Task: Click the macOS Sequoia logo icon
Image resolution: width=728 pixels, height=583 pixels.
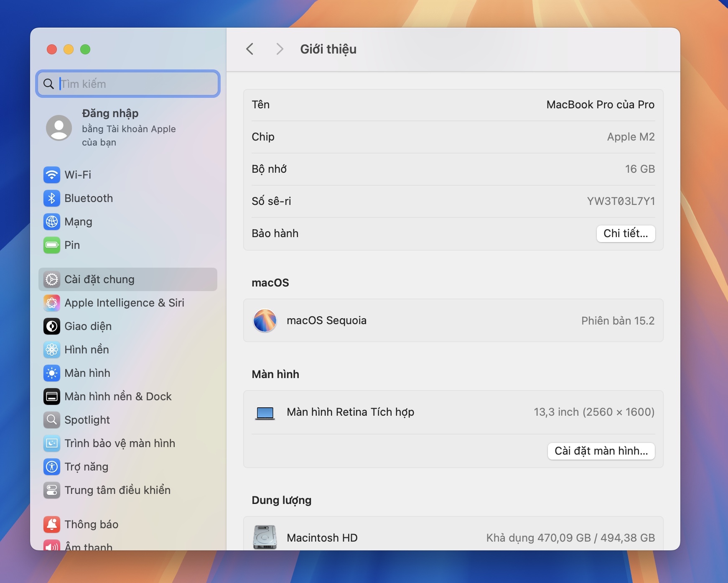Action: tap(265, 321)
